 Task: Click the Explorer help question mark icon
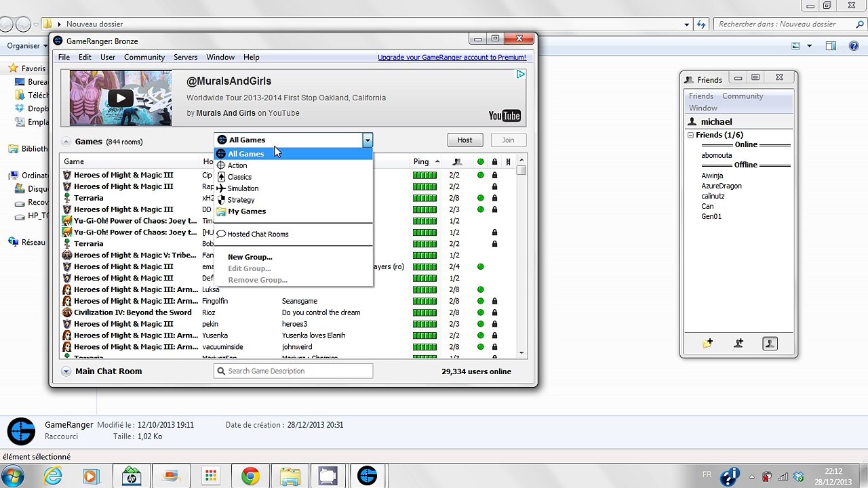pos(855,46)
